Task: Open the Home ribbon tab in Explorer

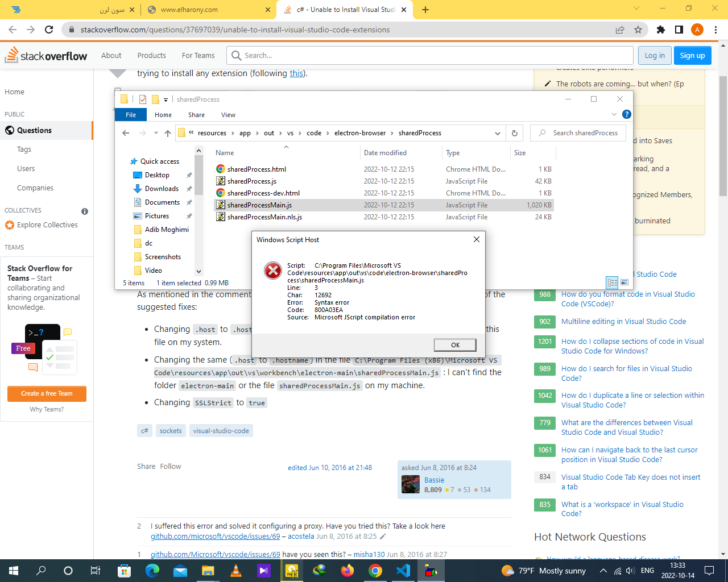Action: tap(163, 114)
